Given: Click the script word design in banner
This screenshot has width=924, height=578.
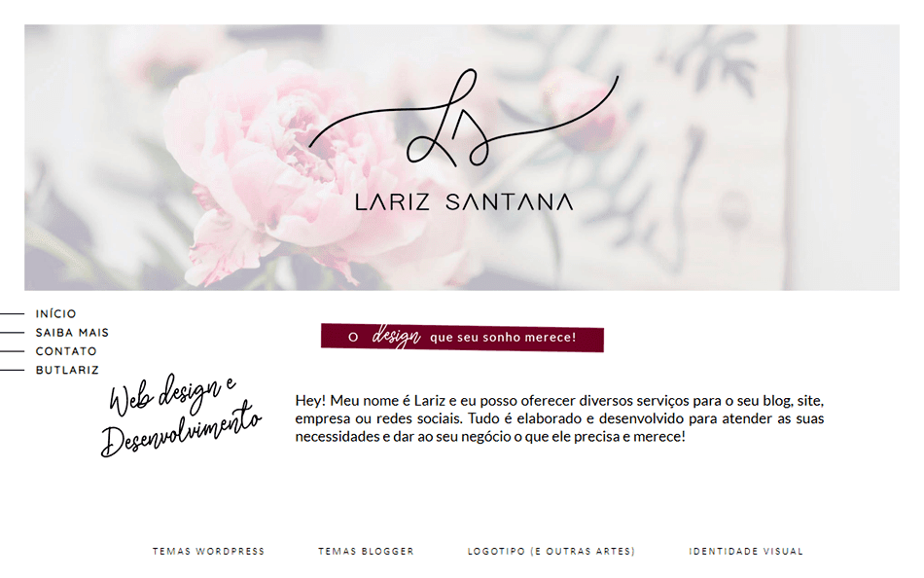Looking at the screenshot, I should click(396, 336).
